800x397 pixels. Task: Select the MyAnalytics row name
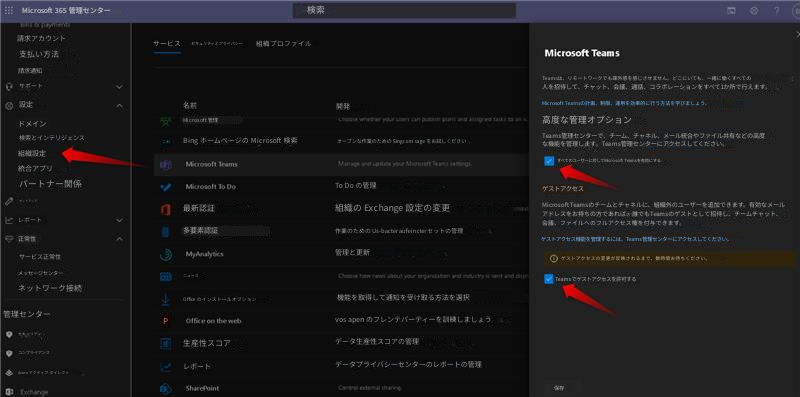pyautogui.click(x=205, y=254)
